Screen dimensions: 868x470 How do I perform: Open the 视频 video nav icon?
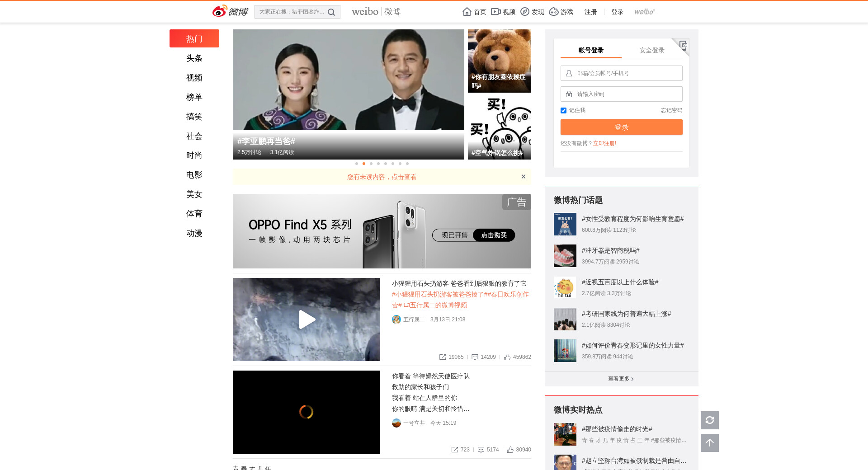tap(496, 12)
